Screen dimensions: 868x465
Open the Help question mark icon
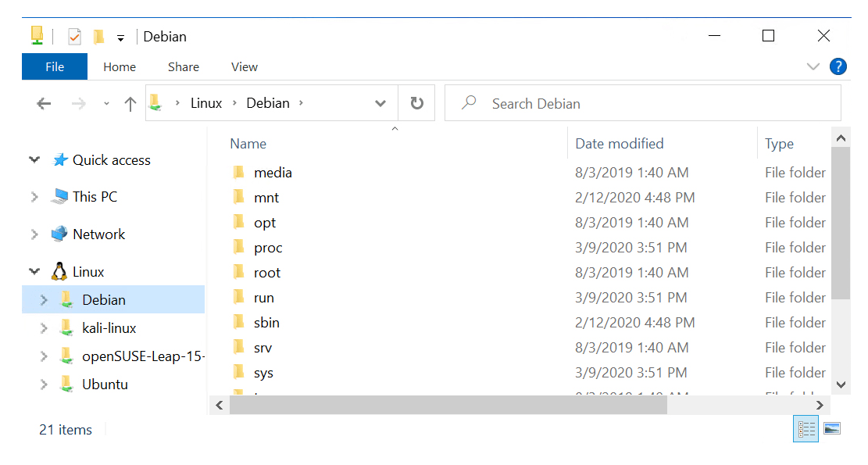click(x=838, y=66)
